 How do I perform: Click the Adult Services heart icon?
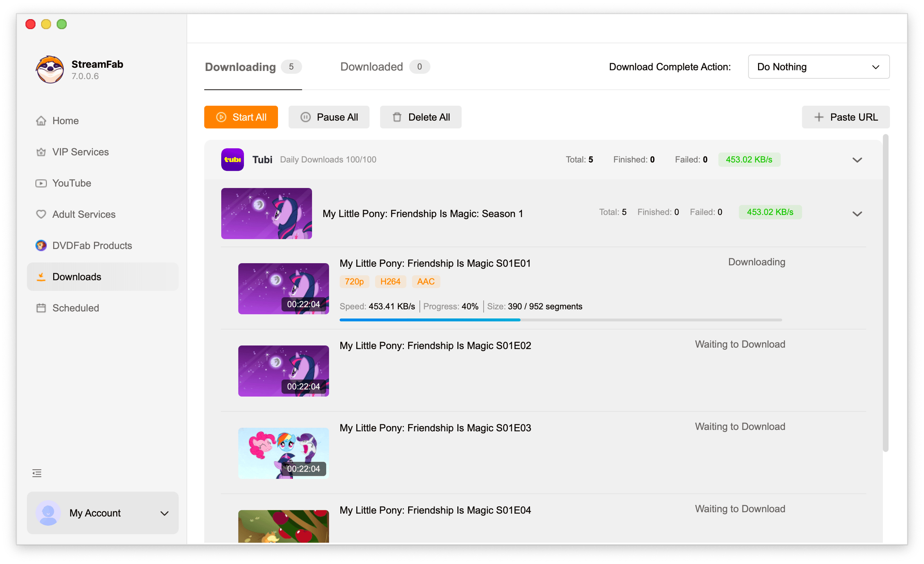(41, 214)
